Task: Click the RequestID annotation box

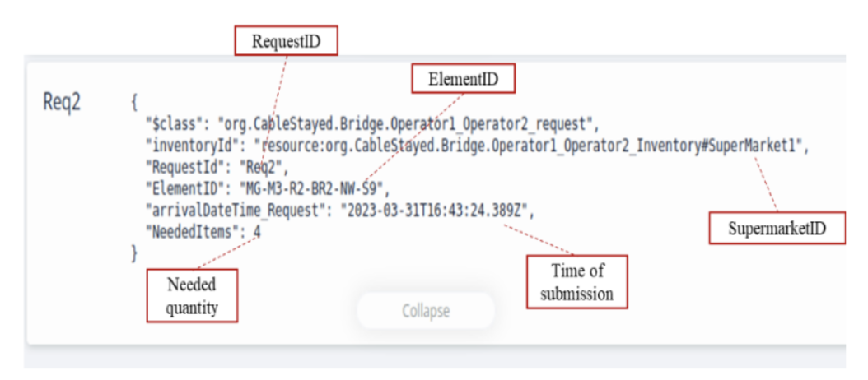Action: click(x=286, y=39)
